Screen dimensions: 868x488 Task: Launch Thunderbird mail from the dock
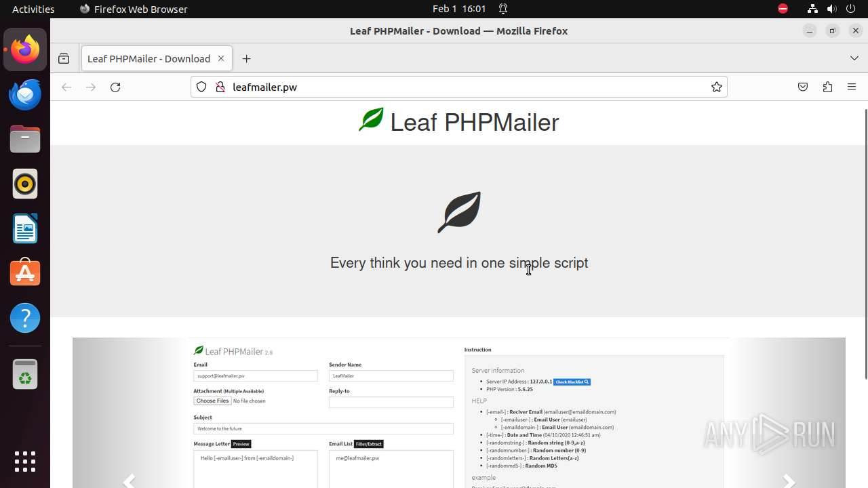pos(25,94)
